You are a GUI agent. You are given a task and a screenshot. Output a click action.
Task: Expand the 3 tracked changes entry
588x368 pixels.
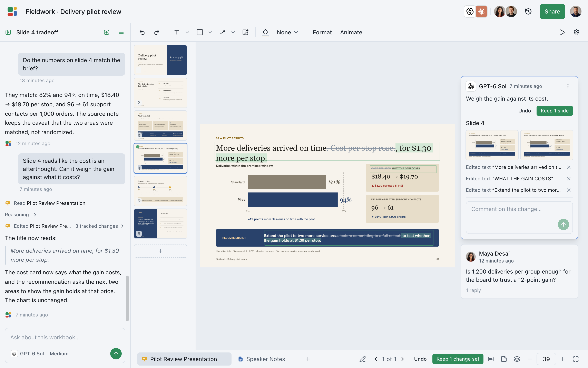click(99, 226)
